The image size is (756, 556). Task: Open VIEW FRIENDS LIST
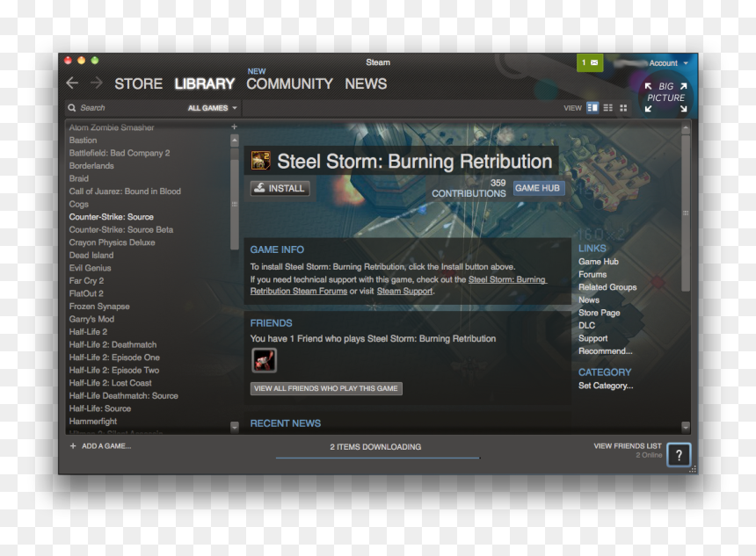(x=628, y=446)
